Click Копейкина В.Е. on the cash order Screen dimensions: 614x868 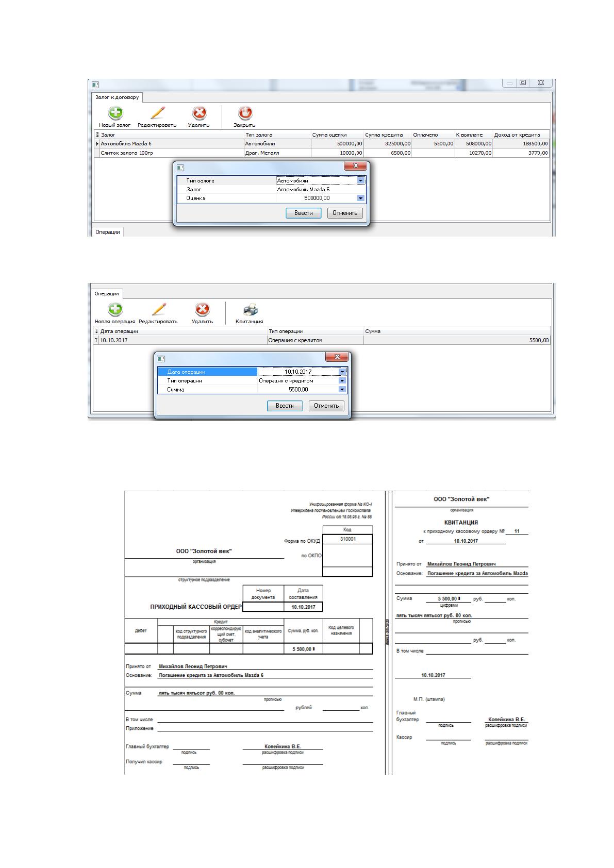coord(283,746)
